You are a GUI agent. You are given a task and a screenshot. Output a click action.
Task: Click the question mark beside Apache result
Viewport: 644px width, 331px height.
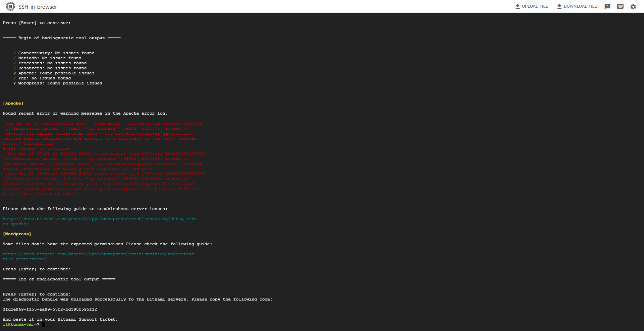point(14,73)
